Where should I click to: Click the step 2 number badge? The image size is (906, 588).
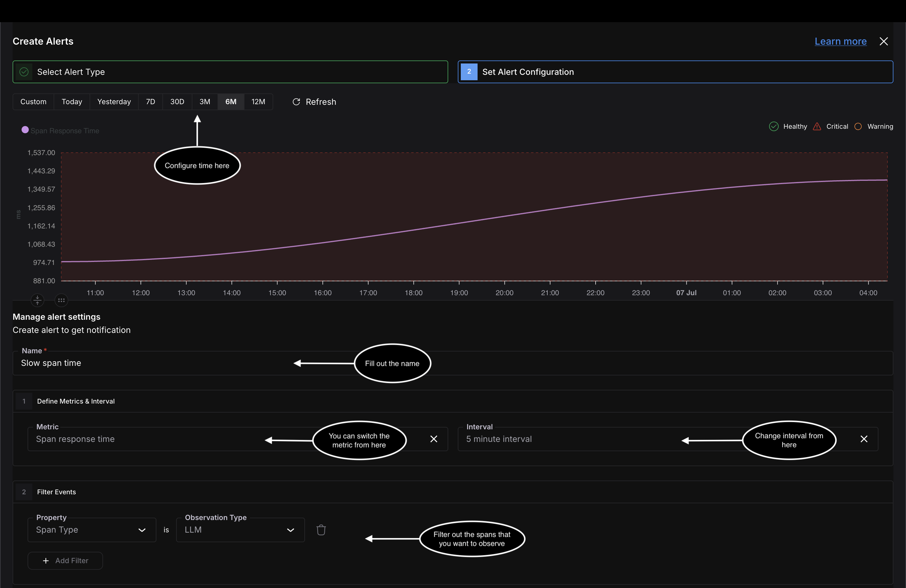pos(469,72)
